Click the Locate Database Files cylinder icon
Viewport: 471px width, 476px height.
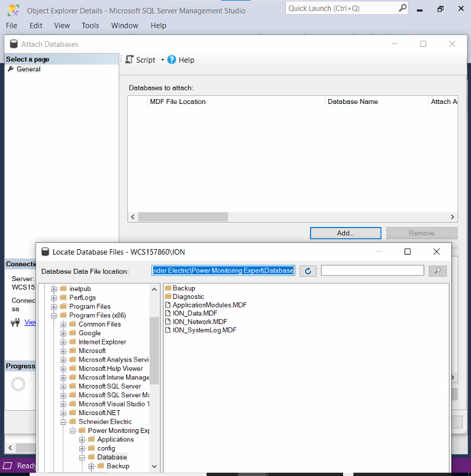pyautogui.click(x=46, y=252)
